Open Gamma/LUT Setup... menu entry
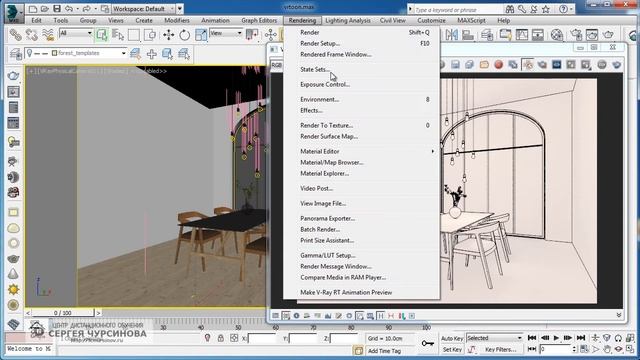This screenshot has height=360, width=640. point(328,255)
